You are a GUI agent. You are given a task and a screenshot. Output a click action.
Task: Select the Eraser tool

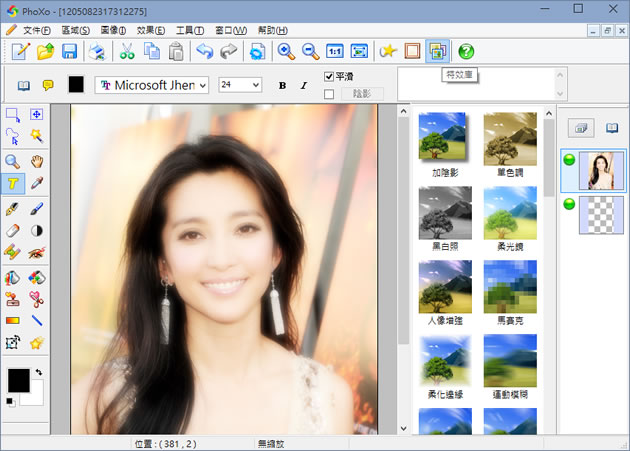click(13, 231)
